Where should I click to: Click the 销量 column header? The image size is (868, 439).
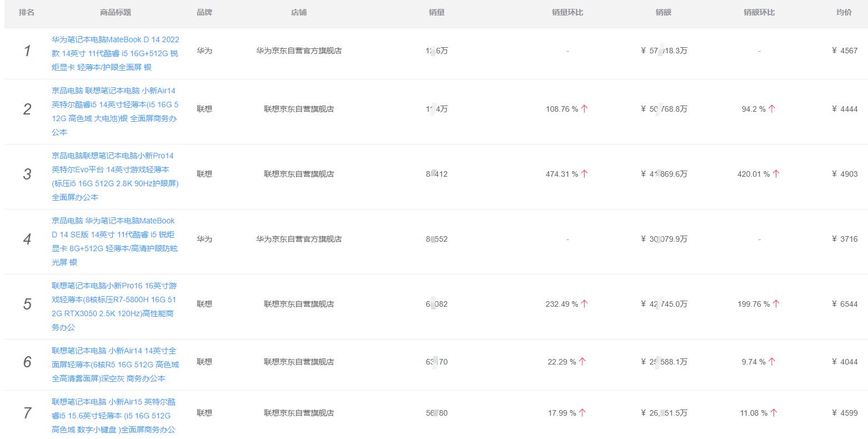click(x=437, y=12)
